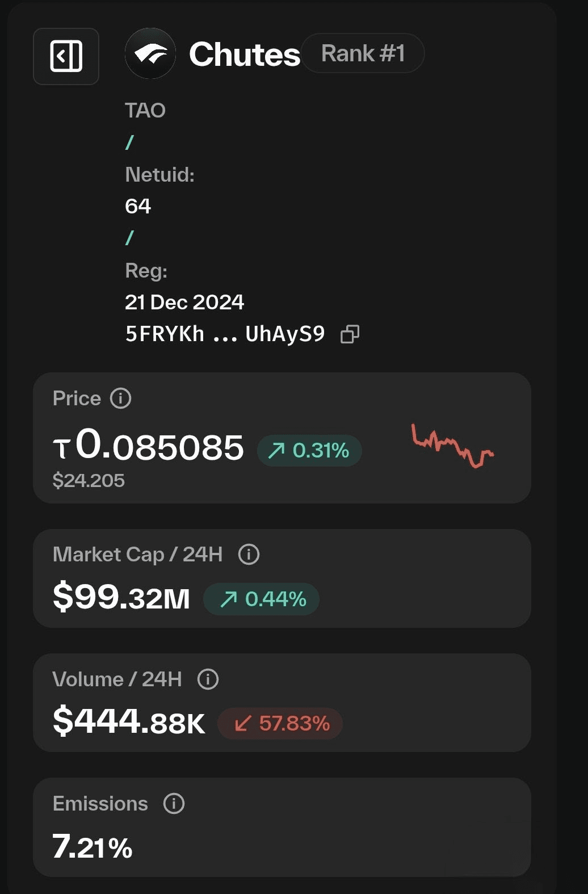Open Volume / 24H info icon
This screenshot has height=894, width=588.
(x=208, y=679)
